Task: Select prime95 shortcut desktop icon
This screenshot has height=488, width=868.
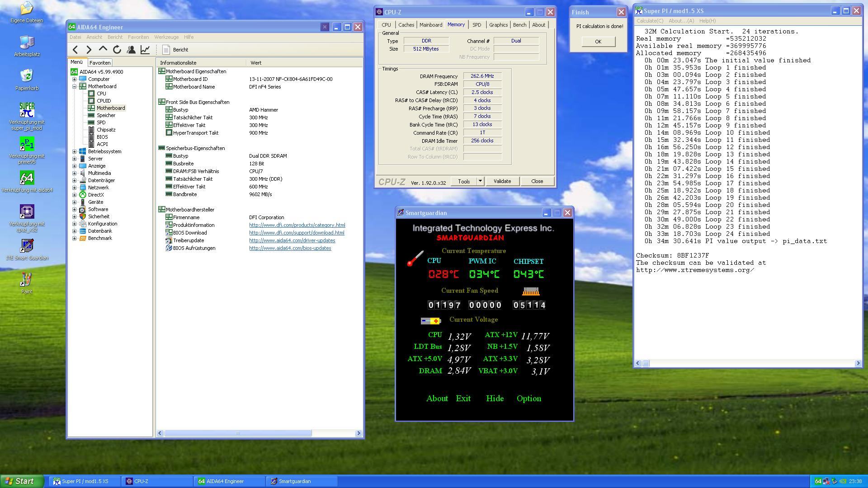Action: click(x=27, y=150)
